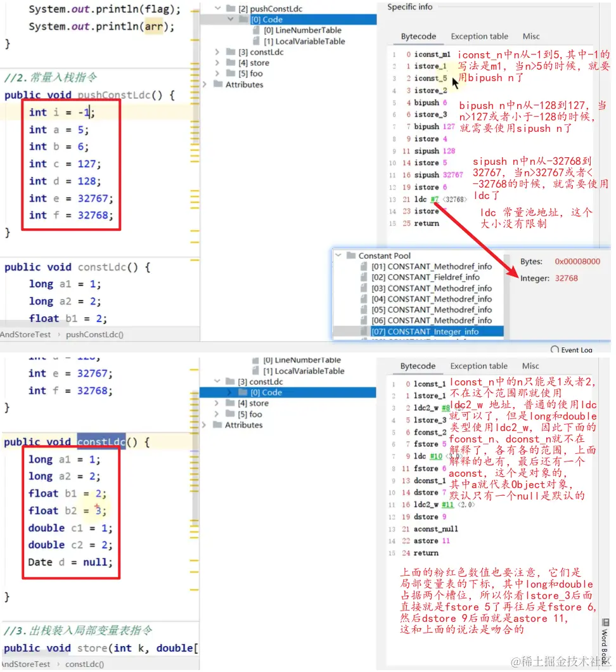Click the [02] CONSTANT_Fieldref_info file icon
616x672 pixels.
click(x=364, y=277)
